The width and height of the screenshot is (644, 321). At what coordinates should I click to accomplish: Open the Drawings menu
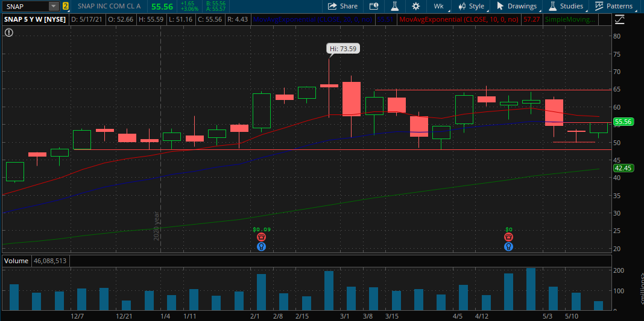pyautogui.click(x=517, y=6)
